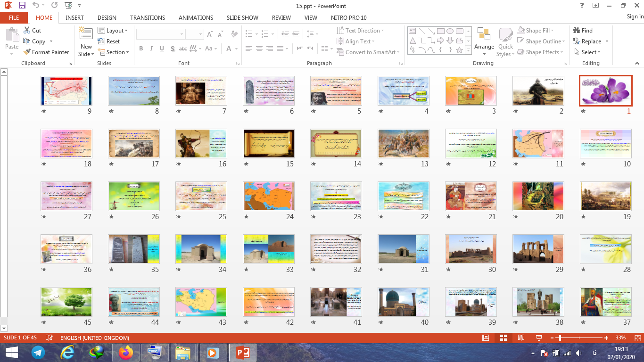Open Firefox from the taskbar
This screenshot has width=644, height=362.
(x=126, y=352)
